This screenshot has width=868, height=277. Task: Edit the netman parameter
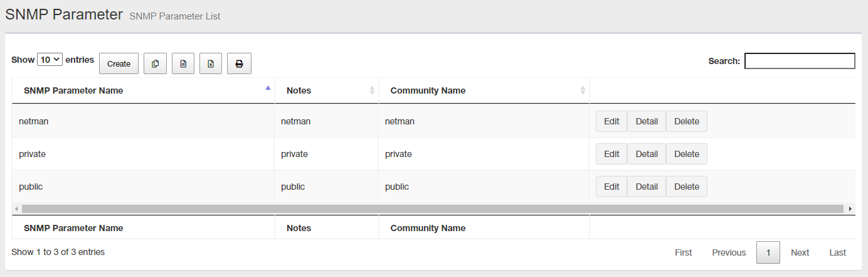611,121
